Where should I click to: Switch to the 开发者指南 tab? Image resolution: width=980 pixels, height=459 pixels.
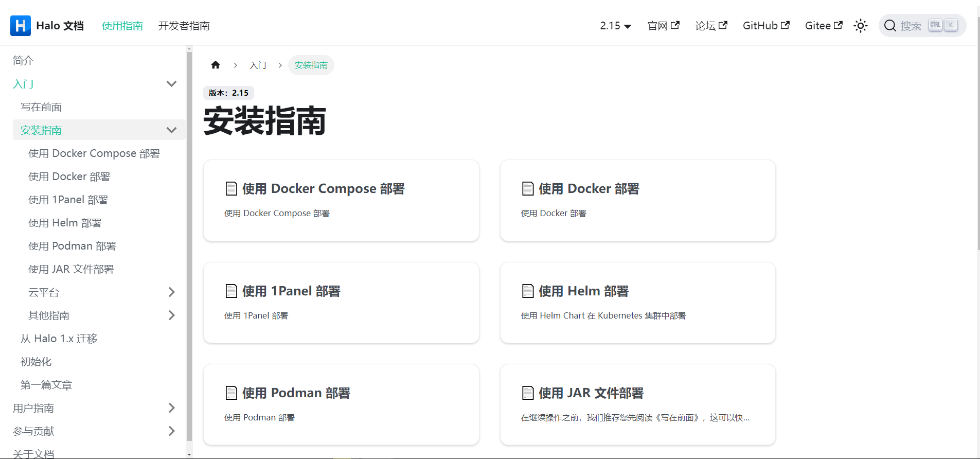tap(184, 26)
